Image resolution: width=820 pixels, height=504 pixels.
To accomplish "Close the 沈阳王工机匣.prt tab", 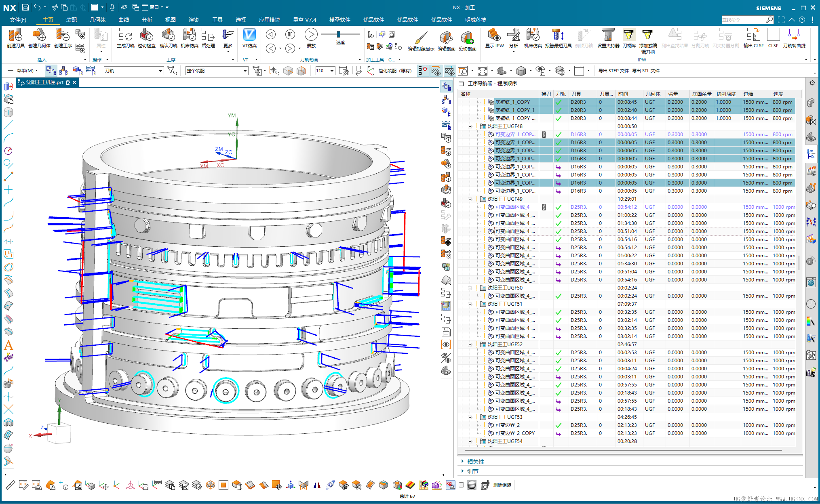I will point(74,82).
